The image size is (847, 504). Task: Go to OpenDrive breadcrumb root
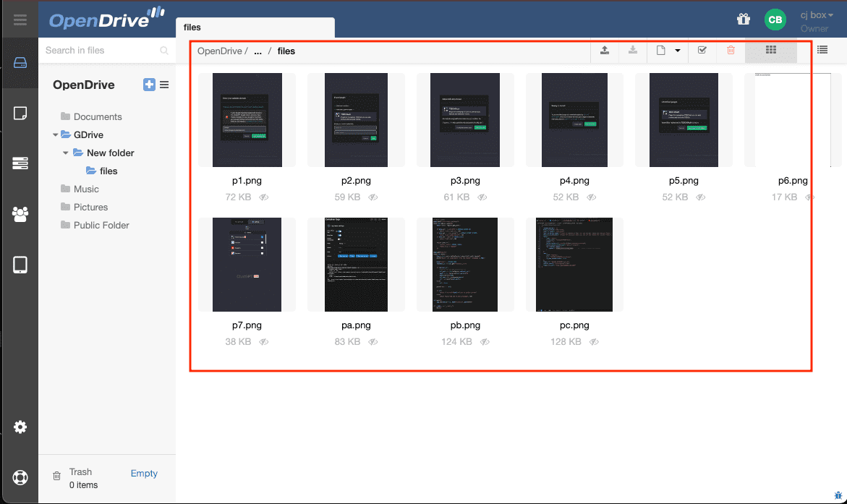point(219,51)
